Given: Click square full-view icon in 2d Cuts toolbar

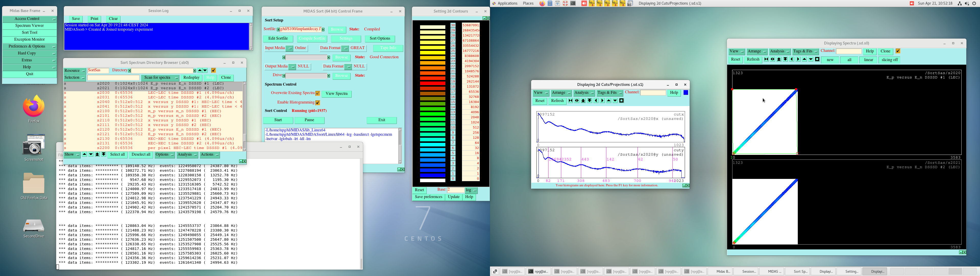Looking at the screenshot, I should pyautogui.click(x=622, y=101).
